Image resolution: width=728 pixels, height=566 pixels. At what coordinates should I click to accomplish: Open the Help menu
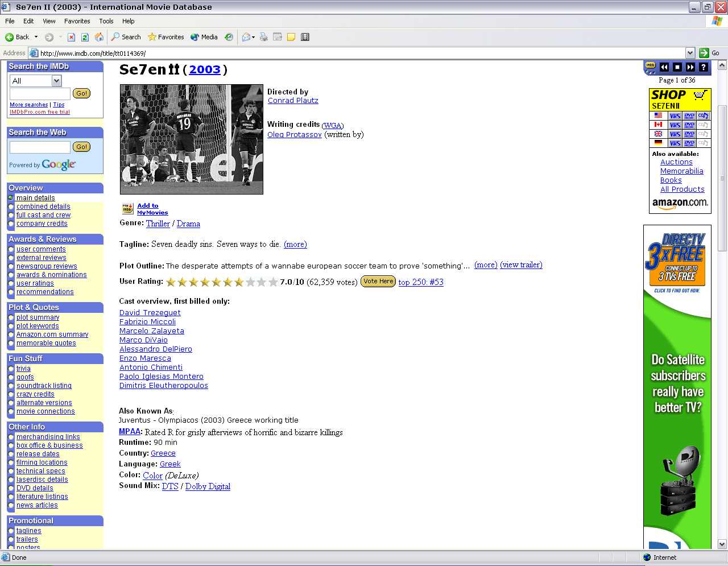coord(129,21)
